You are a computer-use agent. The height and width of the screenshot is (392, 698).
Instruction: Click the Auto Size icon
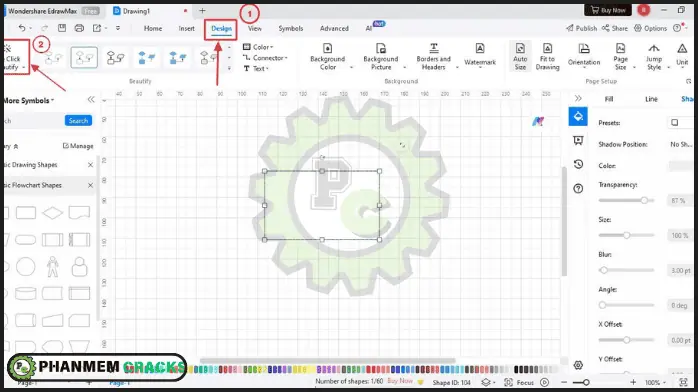(520, 48)
